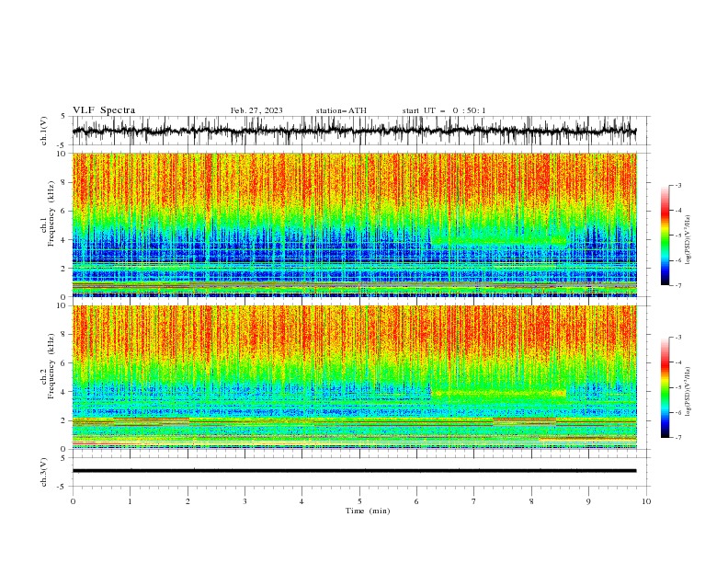Screen dimensions: 728x563
Task: Click the "-7" tick on ch.2 colorbar
Action: tap(677, 437)
